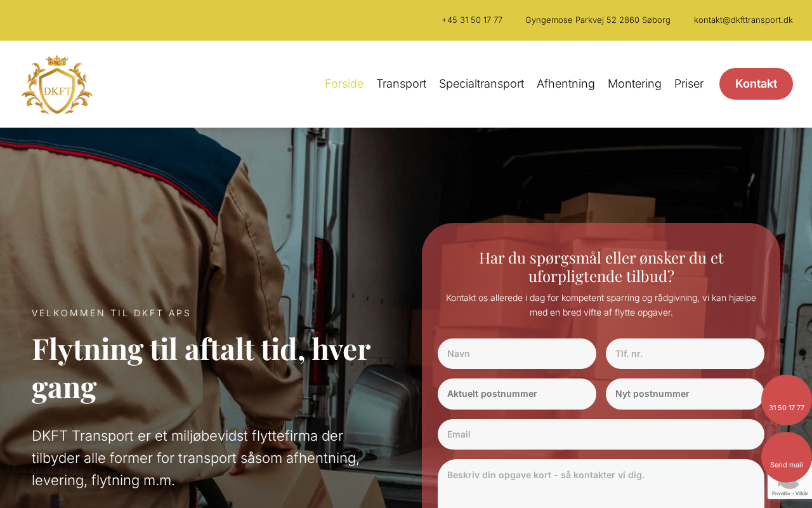The image size is (812, 508).
Task: Go to Specialtransport page
Action: point(481,84)
